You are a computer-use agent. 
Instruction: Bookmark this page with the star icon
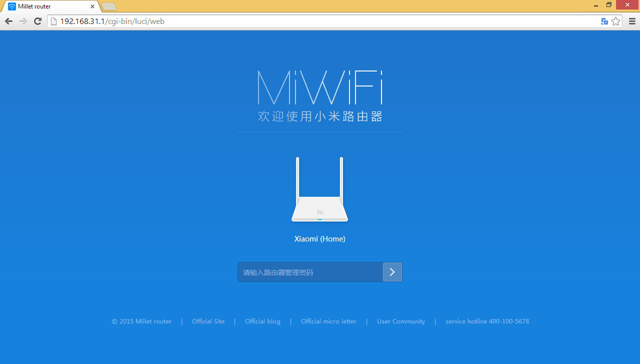[x=616, y=21]
